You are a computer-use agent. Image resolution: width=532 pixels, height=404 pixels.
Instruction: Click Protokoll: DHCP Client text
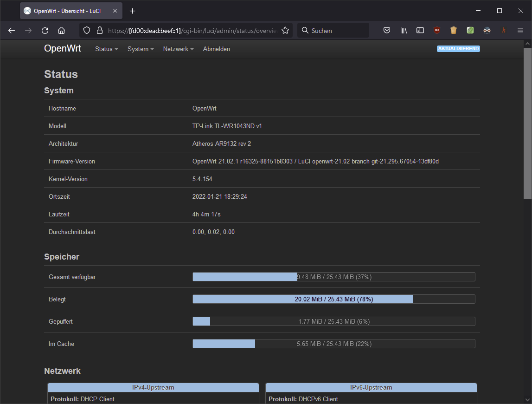(83, 399)
